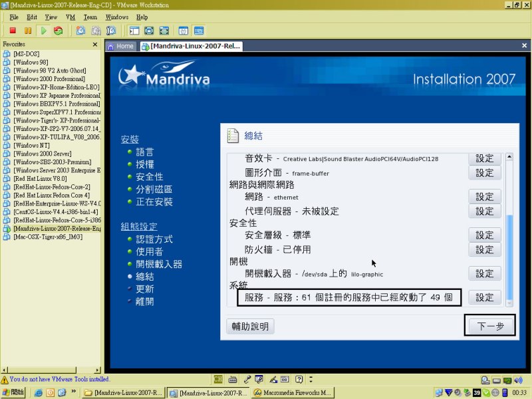This screenshot has height=399, width=532.
Task: Select [Red Hat Linux V8.0] in Favorites
Action: [x=40, y=179]
